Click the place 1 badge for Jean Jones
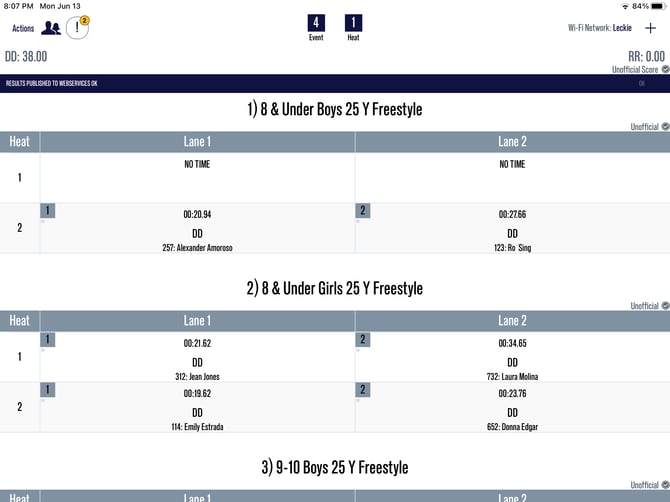 (x=47, y=340)
